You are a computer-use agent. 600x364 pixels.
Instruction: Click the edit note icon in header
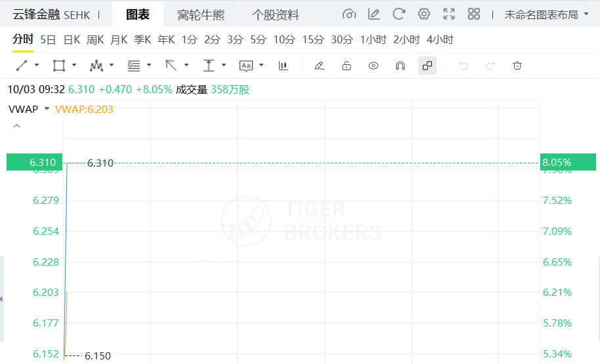click(374, 14)
